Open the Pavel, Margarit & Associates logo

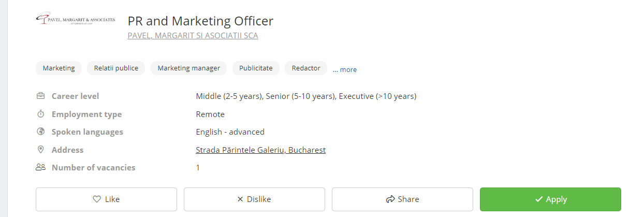[76, 20]
